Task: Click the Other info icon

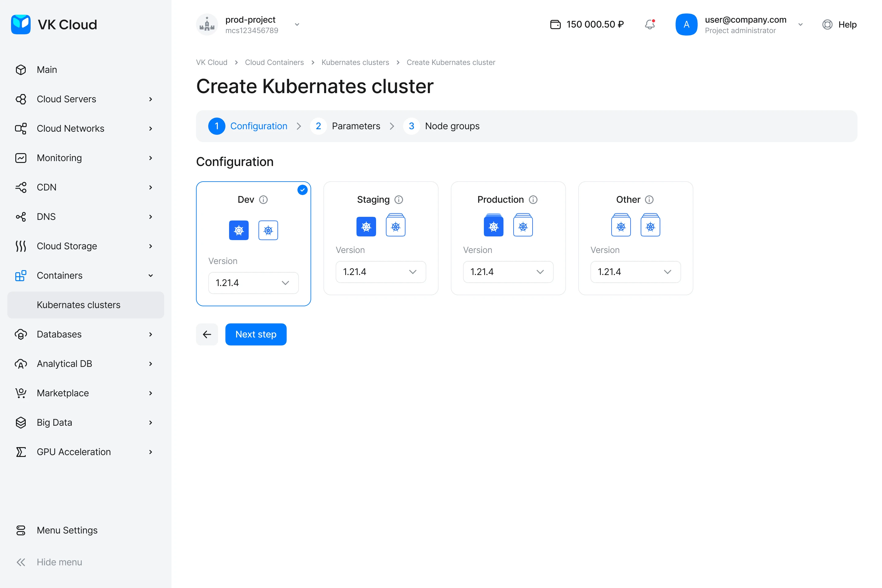Action: pos(650,199)
